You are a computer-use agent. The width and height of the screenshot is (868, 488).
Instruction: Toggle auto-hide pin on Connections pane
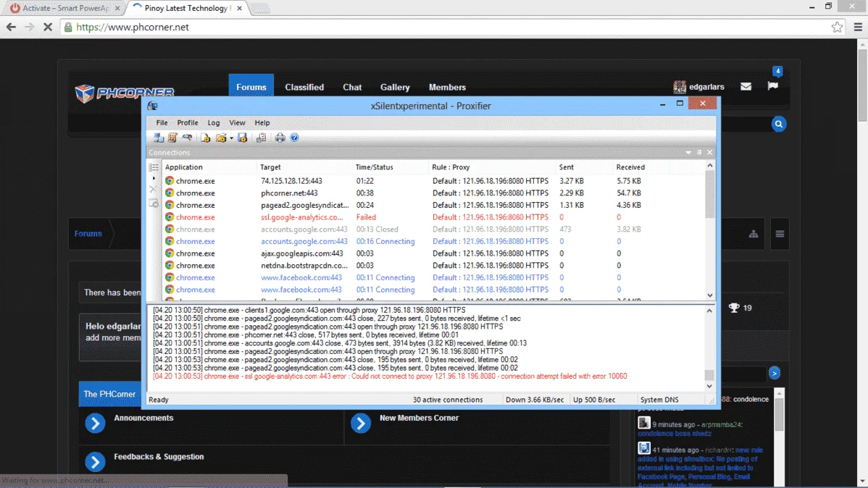(699, 153)
